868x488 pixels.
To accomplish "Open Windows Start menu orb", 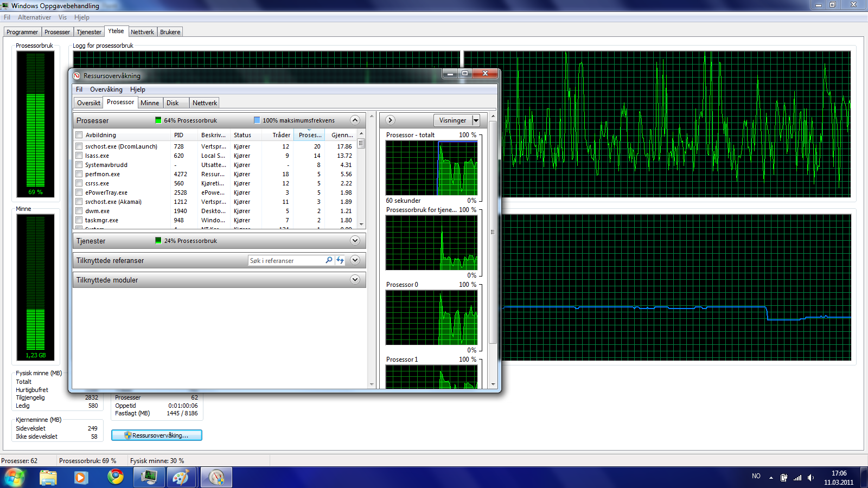I will tap(15, 477).
